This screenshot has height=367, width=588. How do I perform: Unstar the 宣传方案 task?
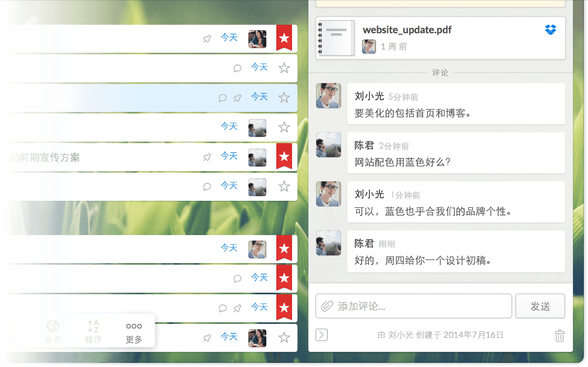[284, 156]
